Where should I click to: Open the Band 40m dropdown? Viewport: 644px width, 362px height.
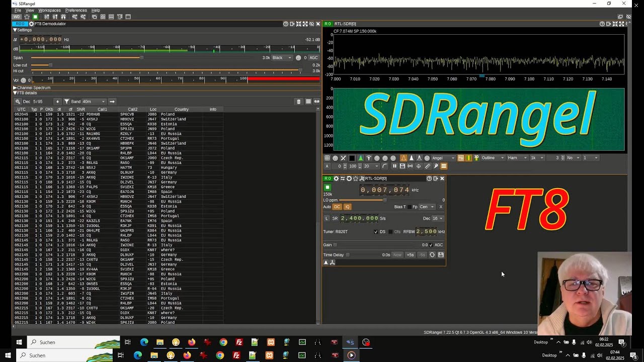click(94, 102)
